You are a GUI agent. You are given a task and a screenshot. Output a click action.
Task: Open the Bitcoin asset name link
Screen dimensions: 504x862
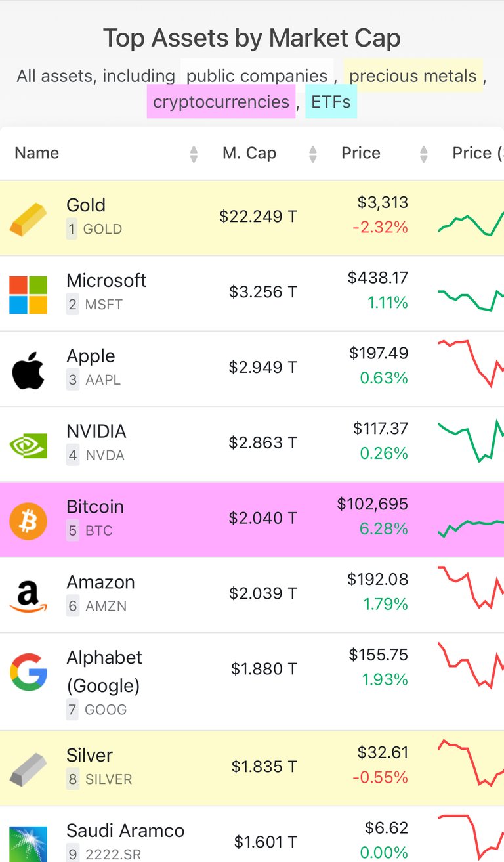95,507
